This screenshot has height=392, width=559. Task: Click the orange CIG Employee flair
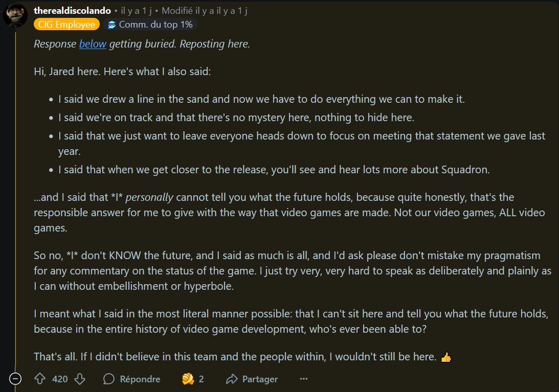pos(66,24)
